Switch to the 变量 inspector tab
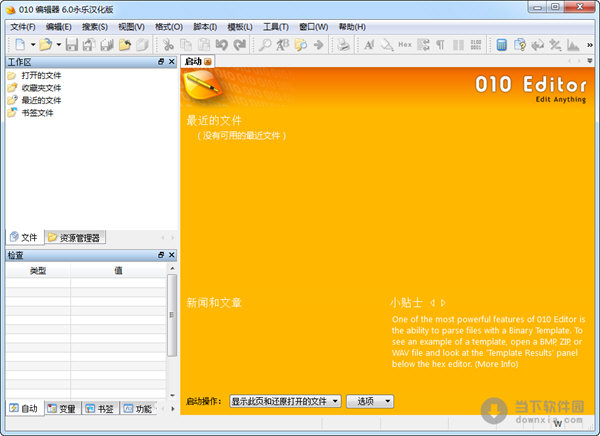This screenshot has height=436, width=600. pos(63,409)
